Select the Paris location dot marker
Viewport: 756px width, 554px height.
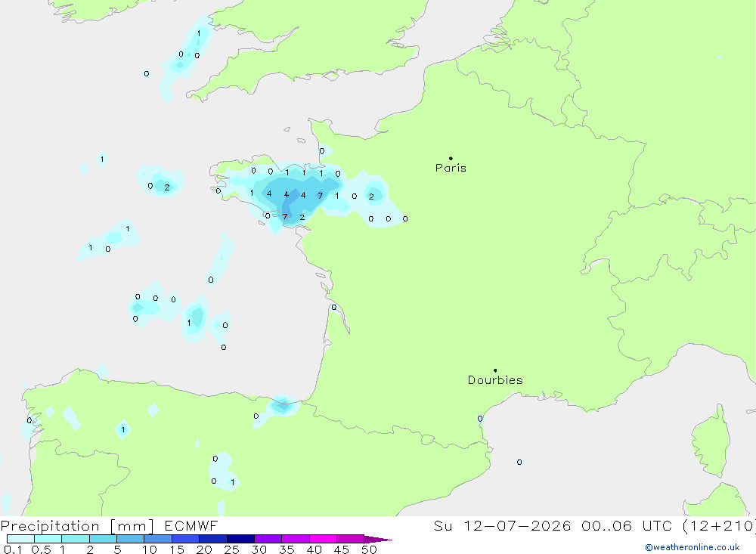coord(451,158)
